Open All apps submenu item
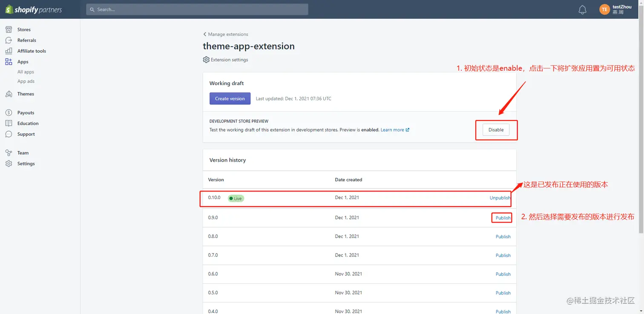644x314 pixels. click(26, 72)
